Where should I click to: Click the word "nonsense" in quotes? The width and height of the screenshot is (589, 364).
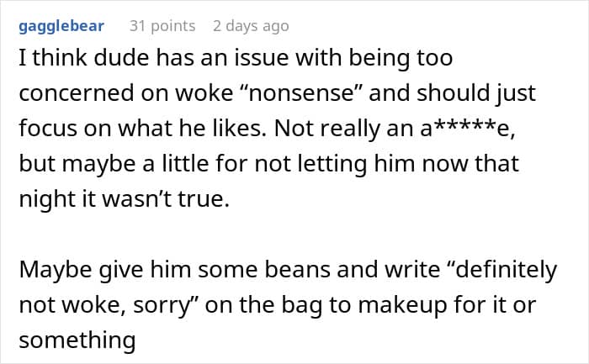[300, 93]
